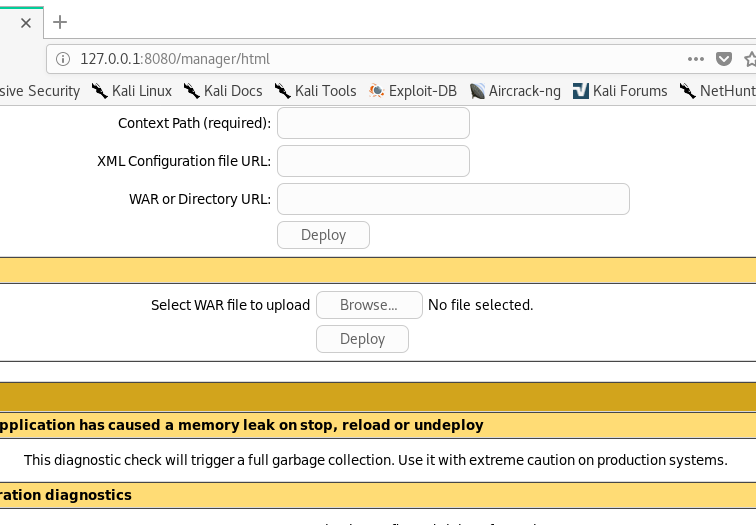Click the 'No file selected.' text
The width and height of the screenshot is (756, 525).
coord(480,305)
